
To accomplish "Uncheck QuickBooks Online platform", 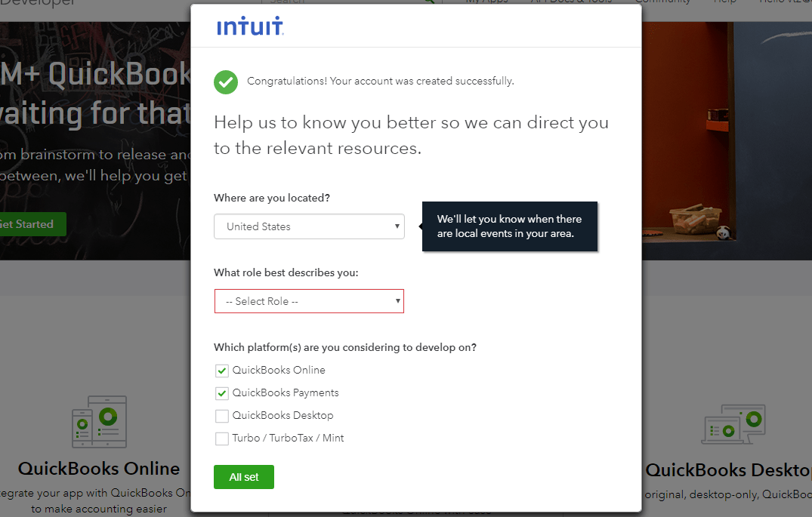I will coord(221,371).
